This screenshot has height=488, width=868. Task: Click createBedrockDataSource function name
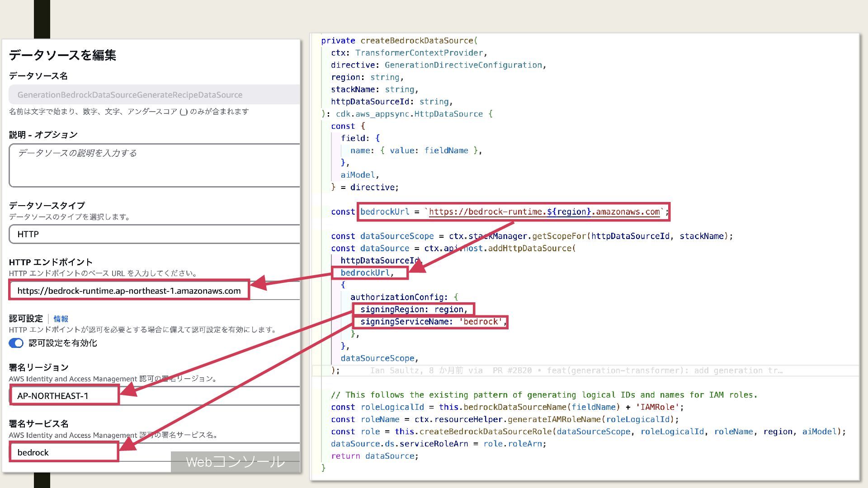(416, 41)
